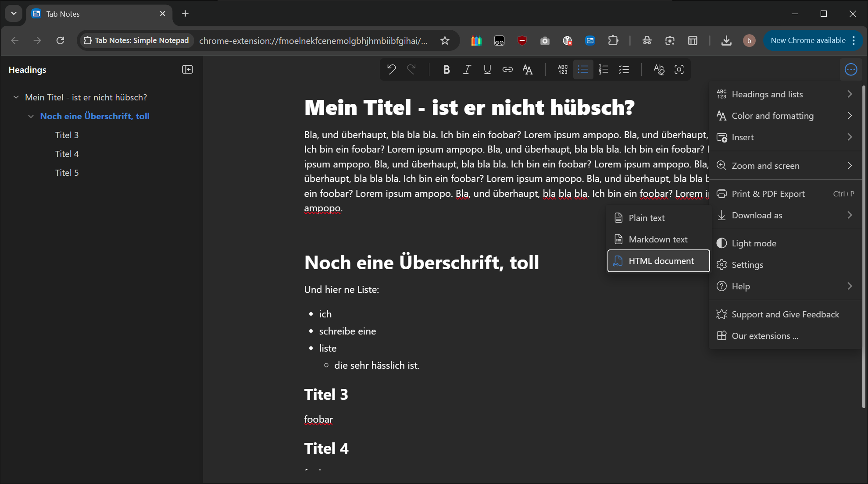Open Settings from the menu

pyautogui.click(x=747, y=265)
